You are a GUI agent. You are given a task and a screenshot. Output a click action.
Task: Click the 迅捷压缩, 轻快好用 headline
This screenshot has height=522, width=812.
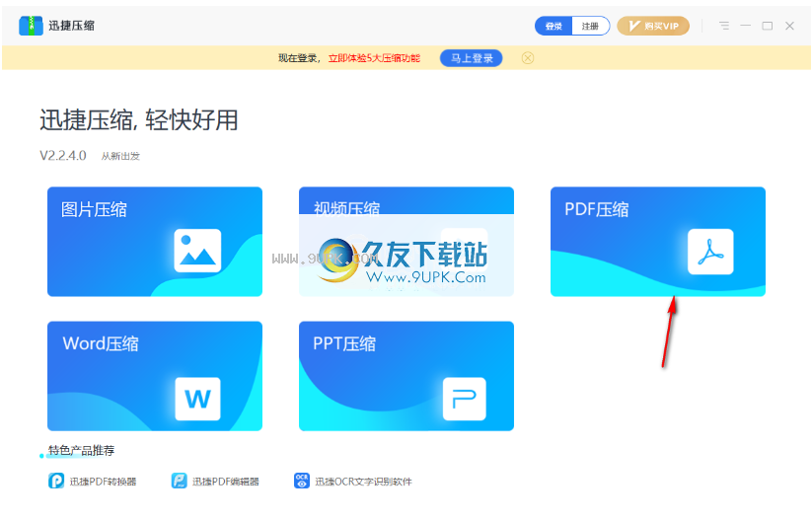[x=139, y=120]
